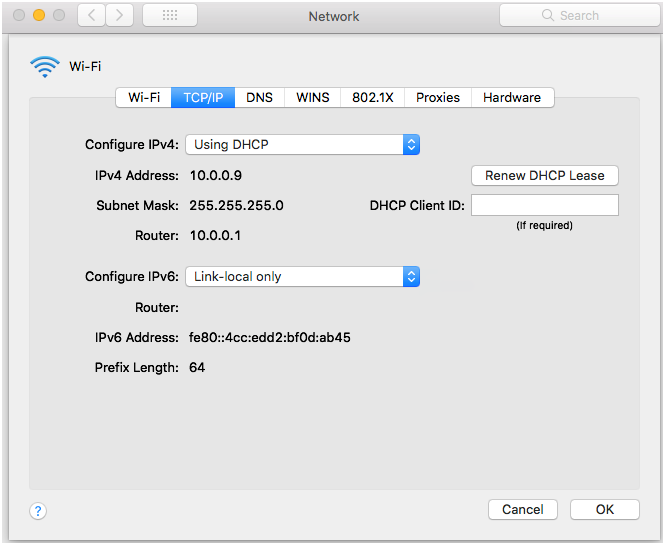Click Cancel to discard changes
The height and width of the screenshot is (543, 664).
click(x=522, y=509)
